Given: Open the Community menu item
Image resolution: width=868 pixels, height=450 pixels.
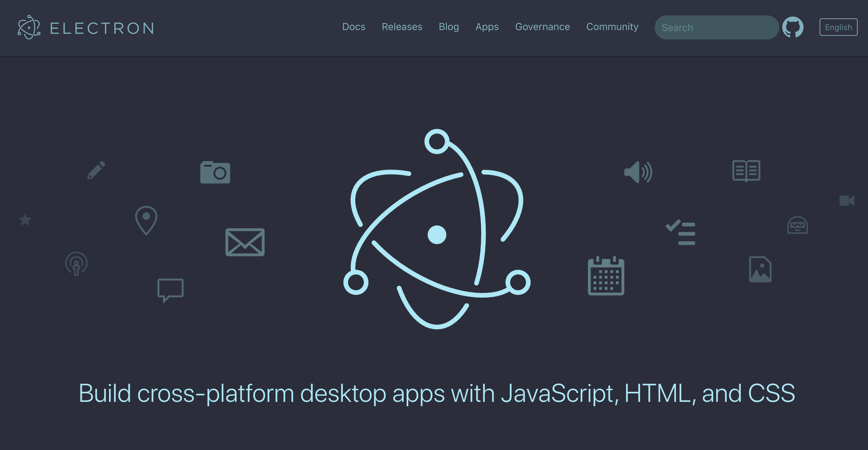Looking at the screenshot, I should pos(613,27).
